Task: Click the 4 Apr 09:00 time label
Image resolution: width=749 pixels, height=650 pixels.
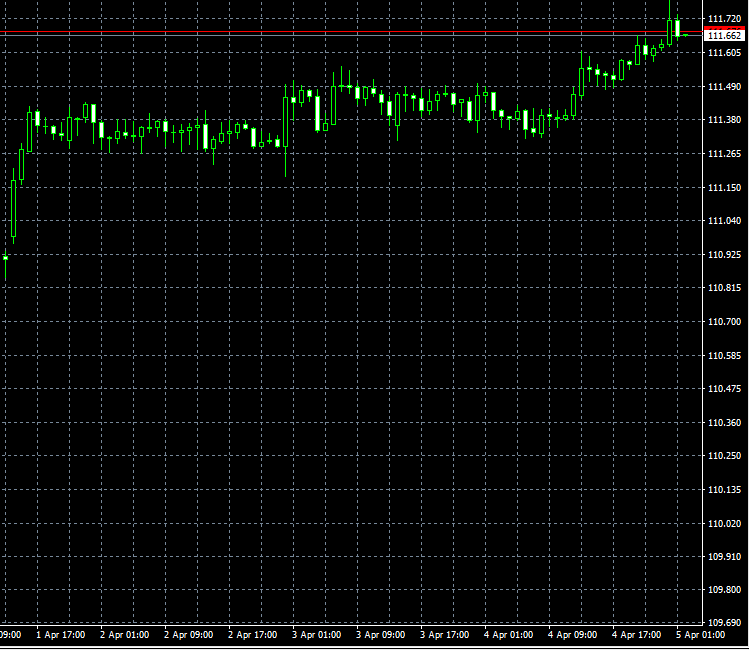Action: coord(573,635)
